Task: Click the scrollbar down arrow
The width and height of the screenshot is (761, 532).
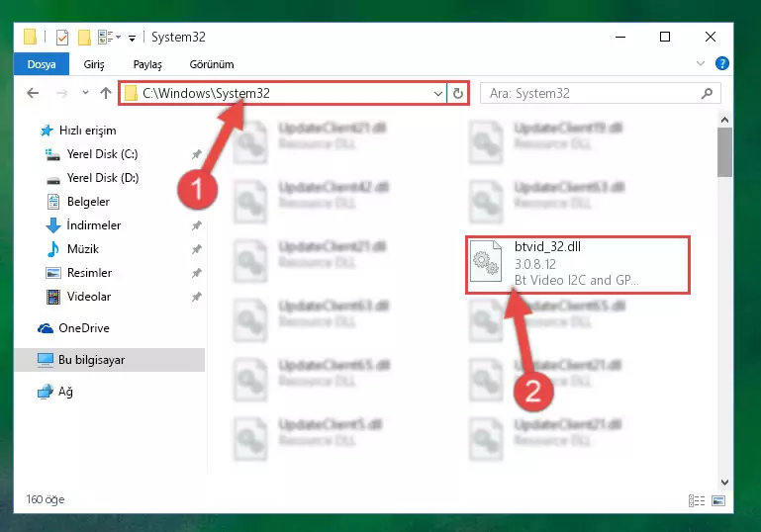Action: tap(724, 482)
